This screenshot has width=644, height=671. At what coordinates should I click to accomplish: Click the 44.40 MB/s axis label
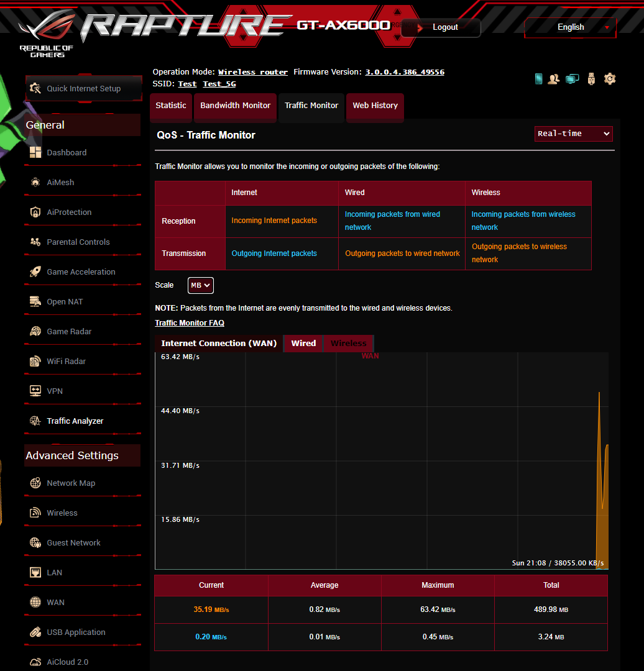[180, 411]
